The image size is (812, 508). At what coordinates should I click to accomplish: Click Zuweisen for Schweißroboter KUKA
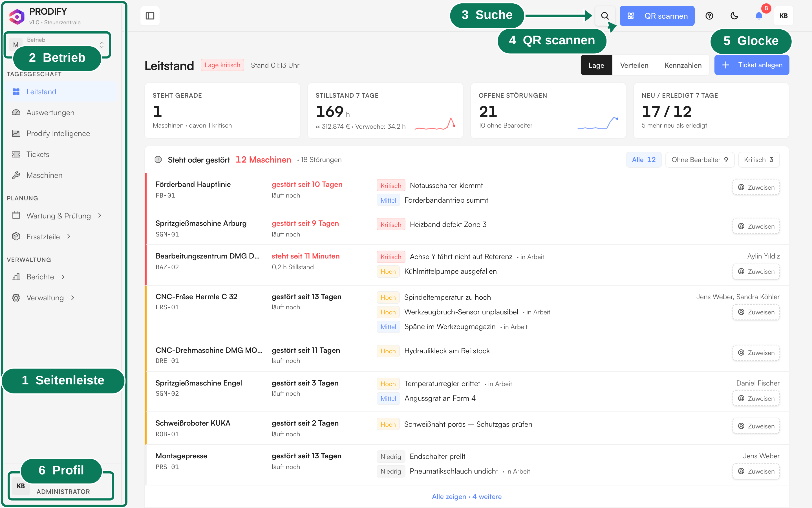tap(756, 426)
